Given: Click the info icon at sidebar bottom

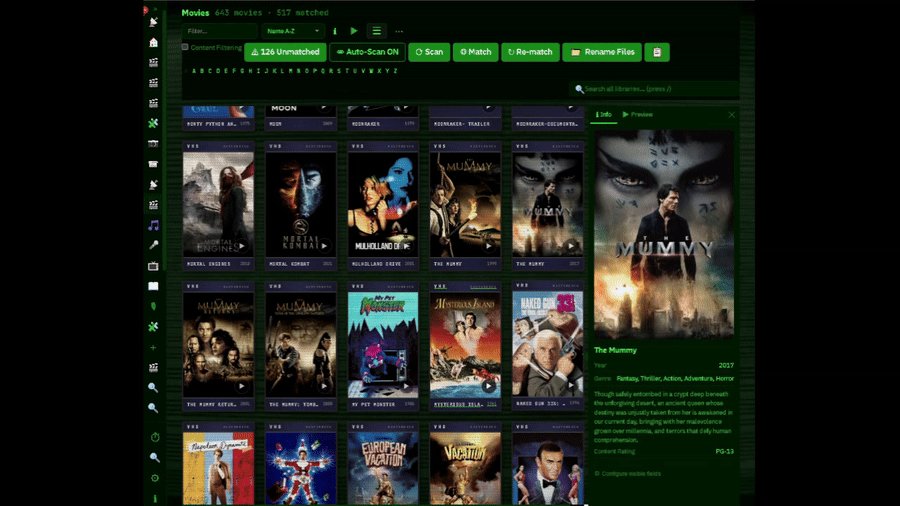Looking at the screenshot, I should pos(154,499).
